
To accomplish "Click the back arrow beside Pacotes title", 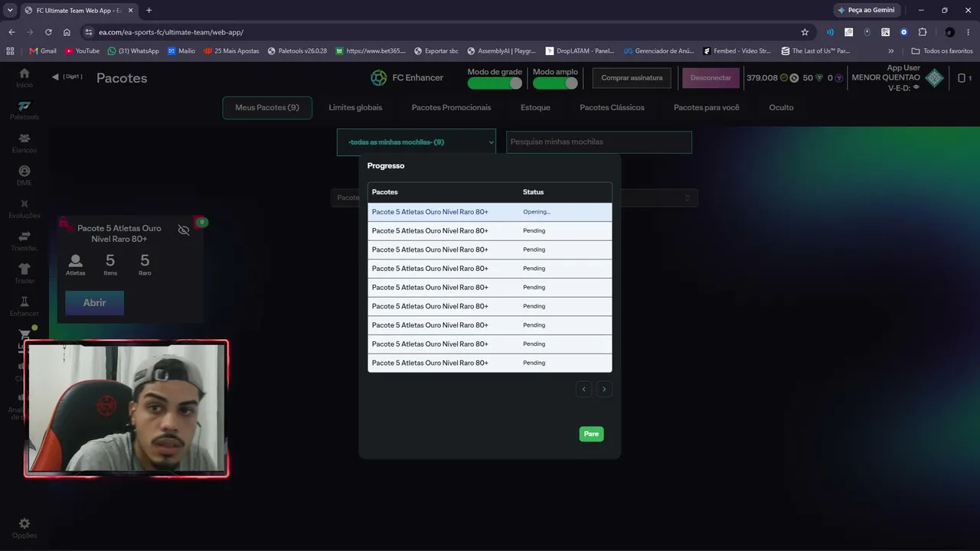I will tap(55, 77).
